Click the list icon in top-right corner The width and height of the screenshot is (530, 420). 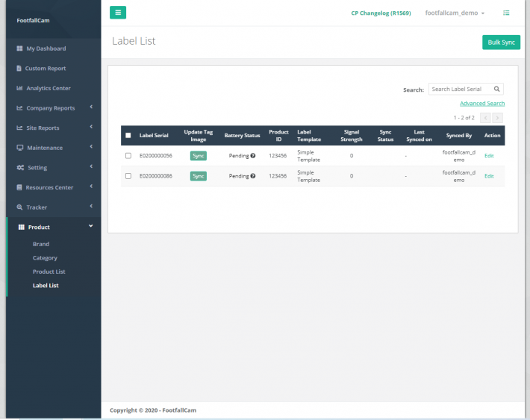pos(506,13)
